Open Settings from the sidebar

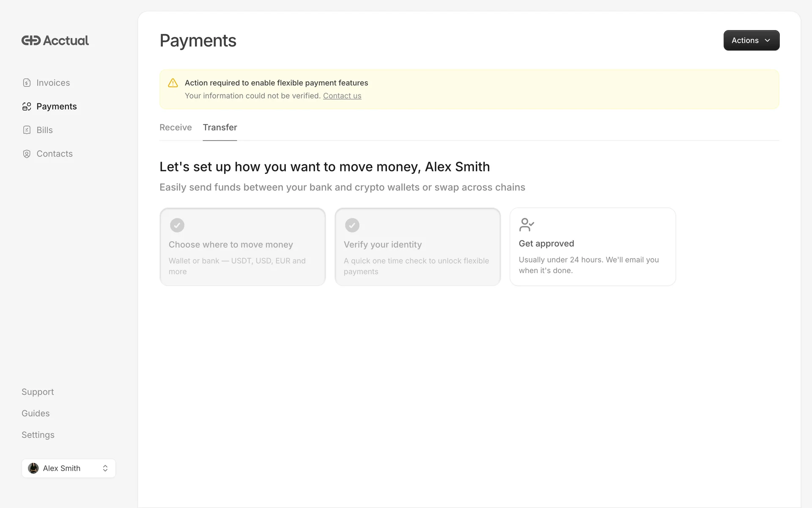[38, 435]
